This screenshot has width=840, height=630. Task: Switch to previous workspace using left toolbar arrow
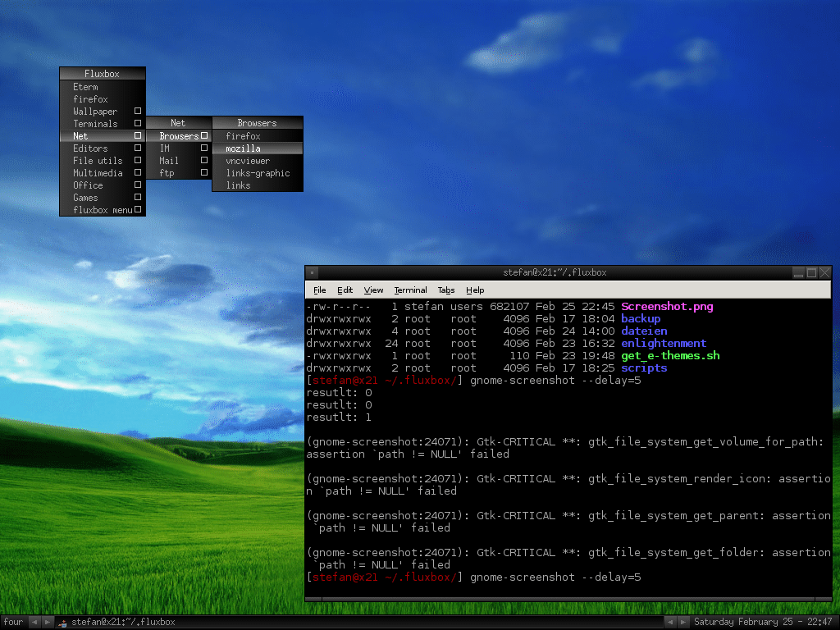[x=34, y=622]
